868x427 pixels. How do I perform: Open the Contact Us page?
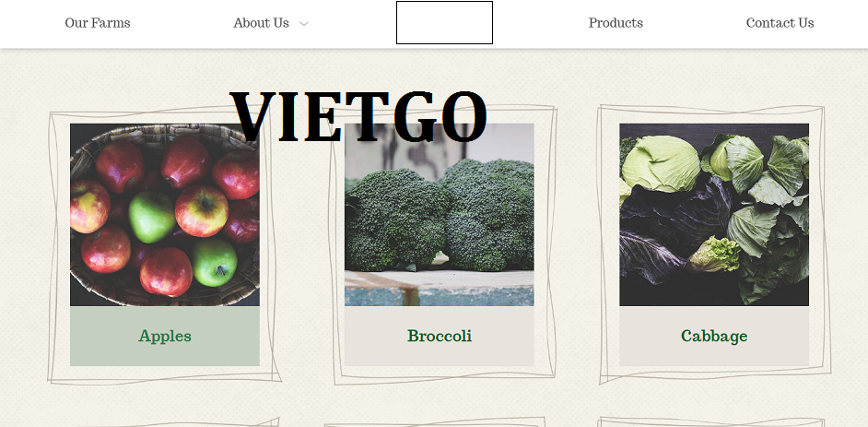coord(780,23)
